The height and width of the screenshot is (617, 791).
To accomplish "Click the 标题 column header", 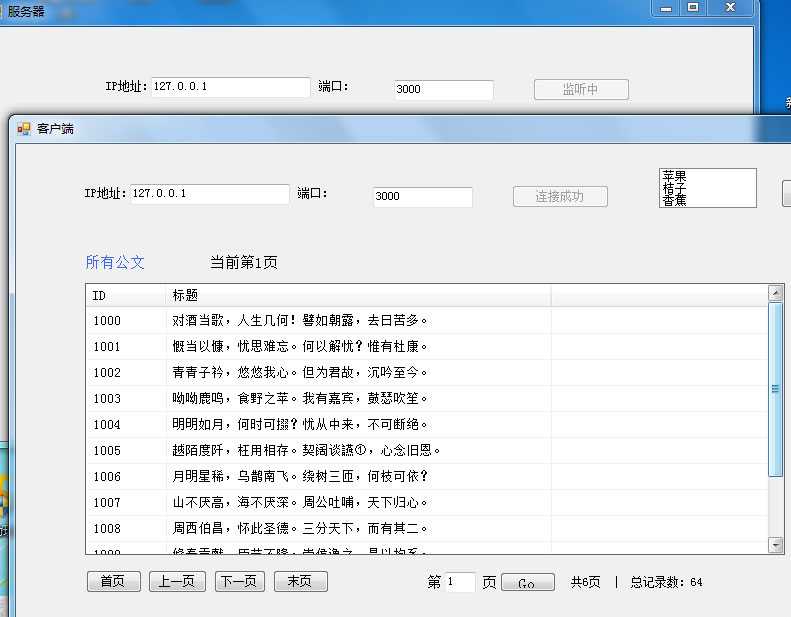I will click(x=358, y=296).
